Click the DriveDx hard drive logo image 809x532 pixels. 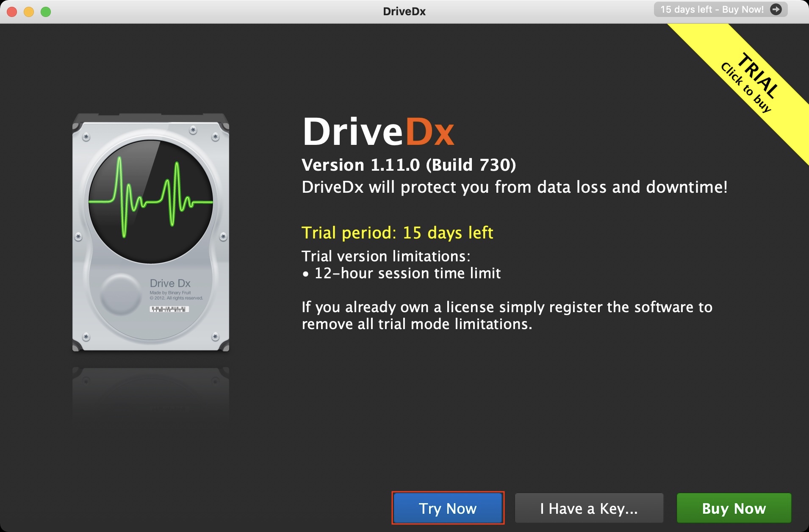tap(151, 232)
